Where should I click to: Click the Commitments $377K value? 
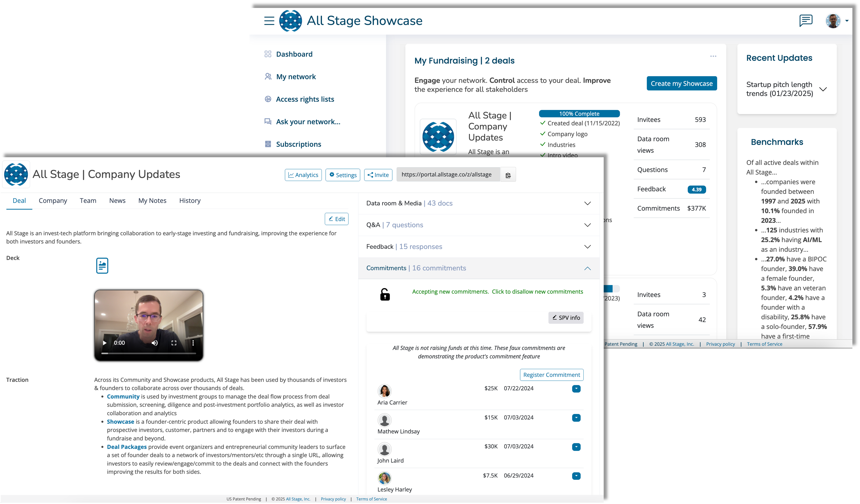click(x=696, y=208)
